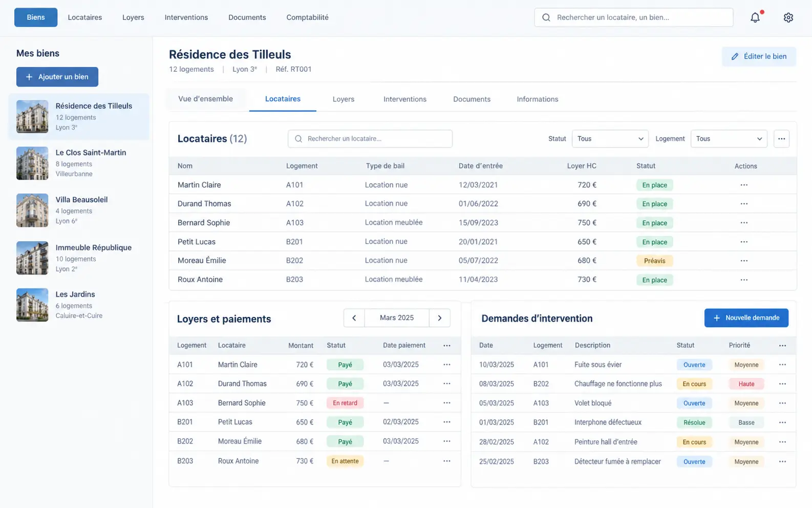Open payment options for A101 720 € row
This screenshot has height=508, width=812.
447,365
